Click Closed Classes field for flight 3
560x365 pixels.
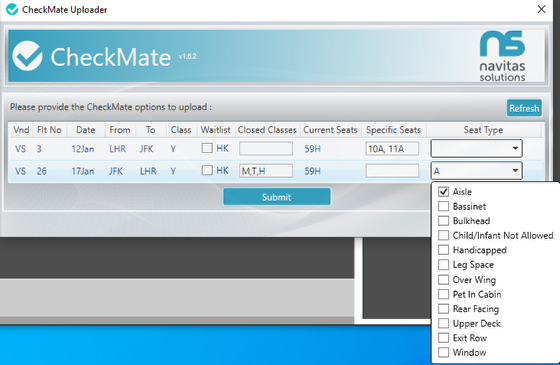(x=266, y=148)
